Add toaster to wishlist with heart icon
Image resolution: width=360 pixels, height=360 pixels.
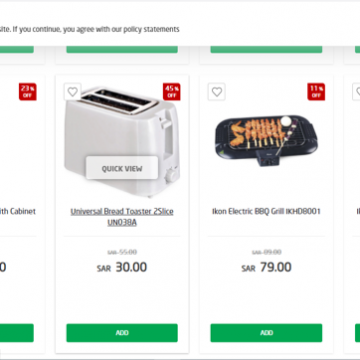(72, 92)
